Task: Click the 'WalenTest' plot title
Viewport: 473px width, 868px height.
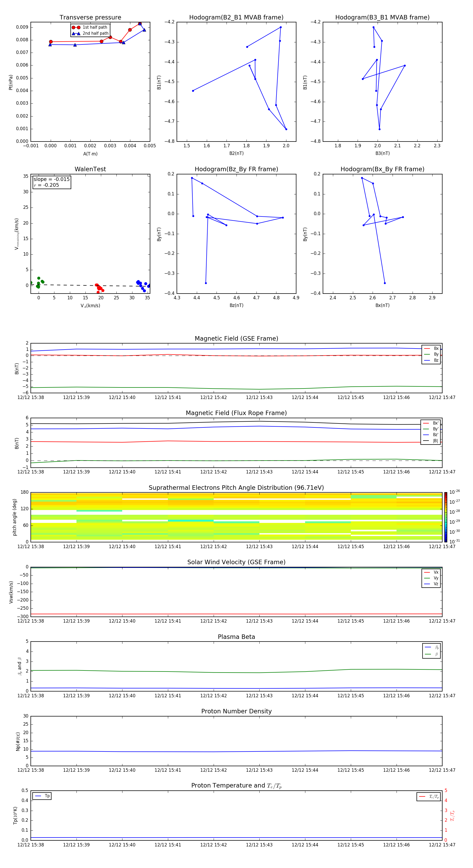Action: (x=90, y=169)
